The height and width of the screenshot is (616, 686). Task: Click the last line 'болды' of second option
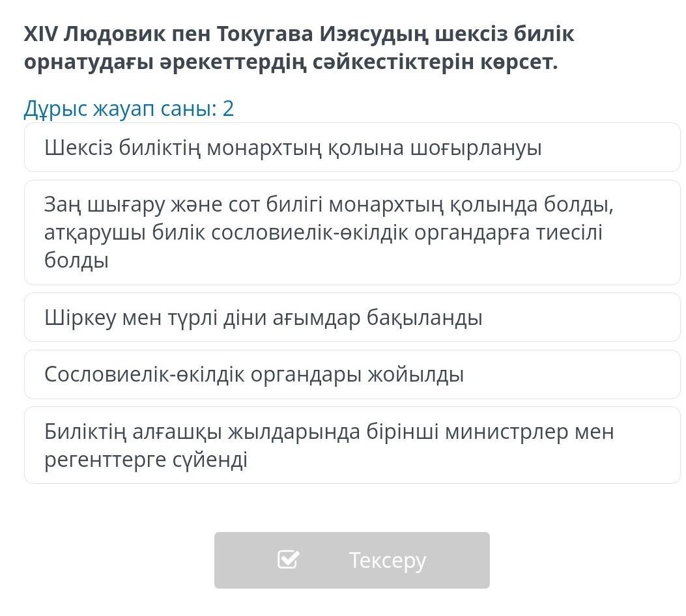tap(76, 260)
